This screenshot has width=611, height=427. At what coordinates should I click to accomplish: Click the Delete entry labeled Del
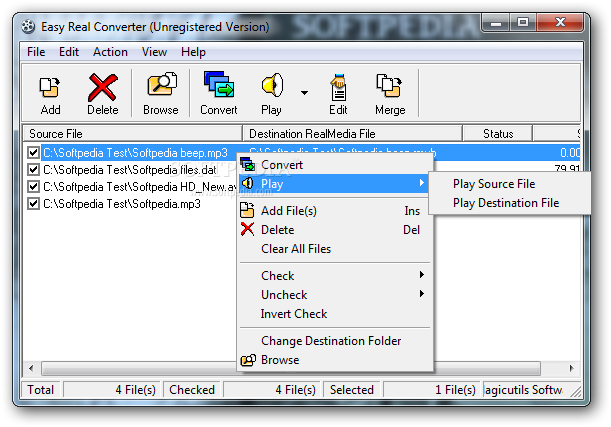(336, 230)
